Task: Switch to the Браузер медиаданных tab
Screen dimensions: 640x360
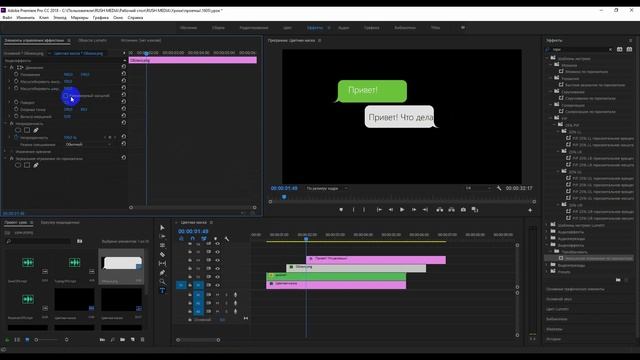Action: pos(60,222)
